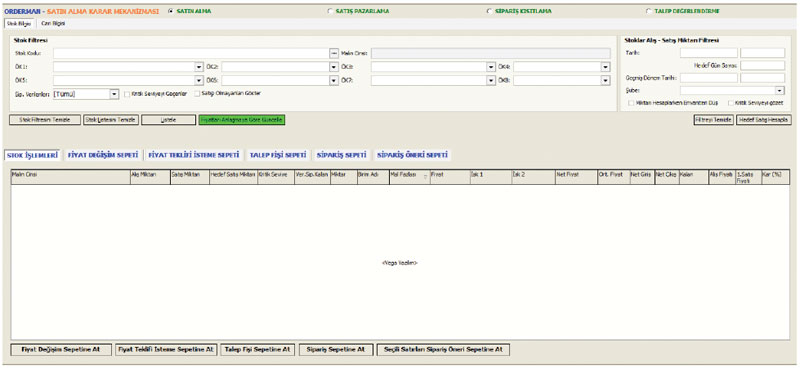Select the SİPARİŞ KISITLAMA radio button
Image resolution: width=800 pixels, height=369 pixels.
[489, 11]
